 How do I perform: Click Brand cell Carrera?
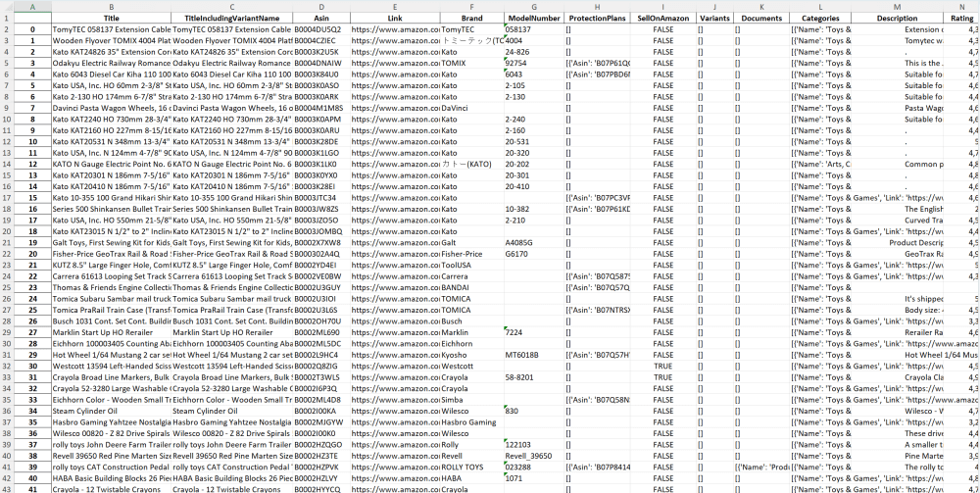[472, 276]
